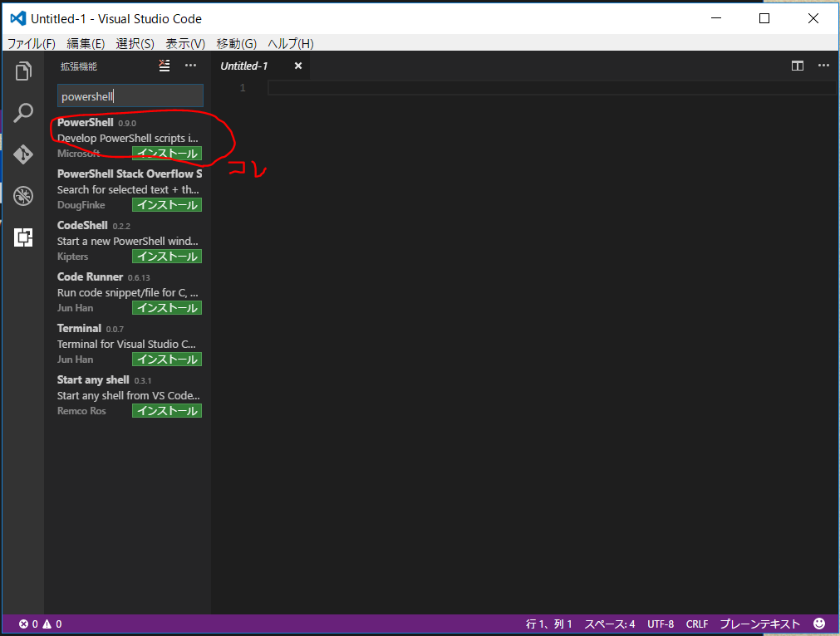Open the Git source control view
Image resolution: width=840 pixels, height=636 pixels.
point(23,154)
